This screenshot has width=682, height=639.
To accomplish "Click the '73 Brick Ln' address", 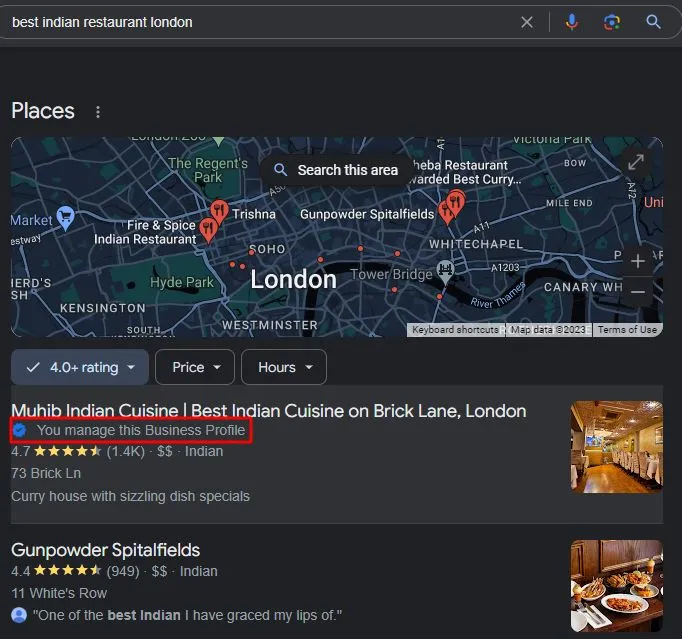I will [x=46, y=473].
